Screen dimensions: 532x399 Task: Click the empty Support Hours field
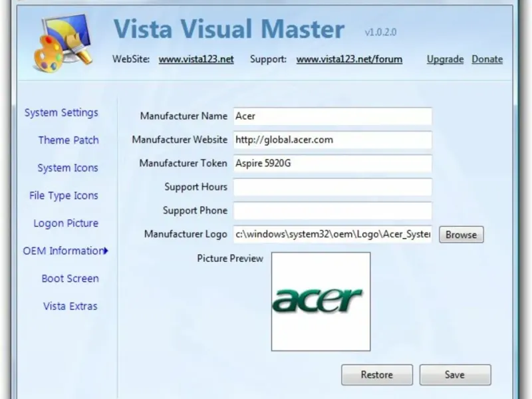(x=332, y=187)
